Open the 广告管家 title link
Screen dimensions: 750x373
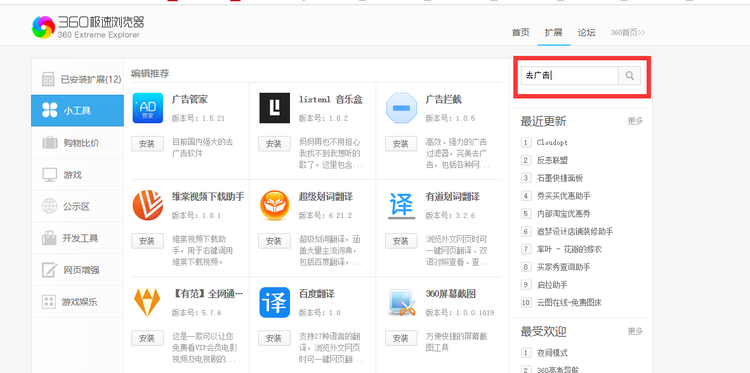(x=190, y=100)
